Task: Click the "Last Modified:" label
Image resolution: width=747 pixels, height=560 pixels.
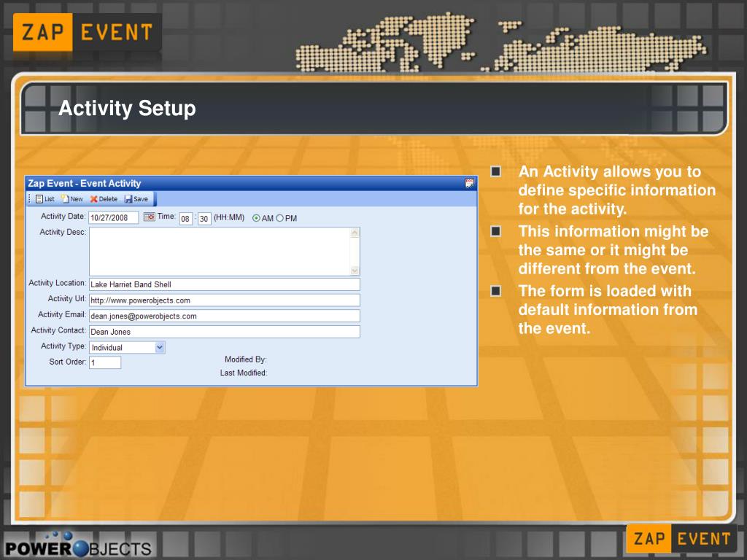Action: (244, 373)
